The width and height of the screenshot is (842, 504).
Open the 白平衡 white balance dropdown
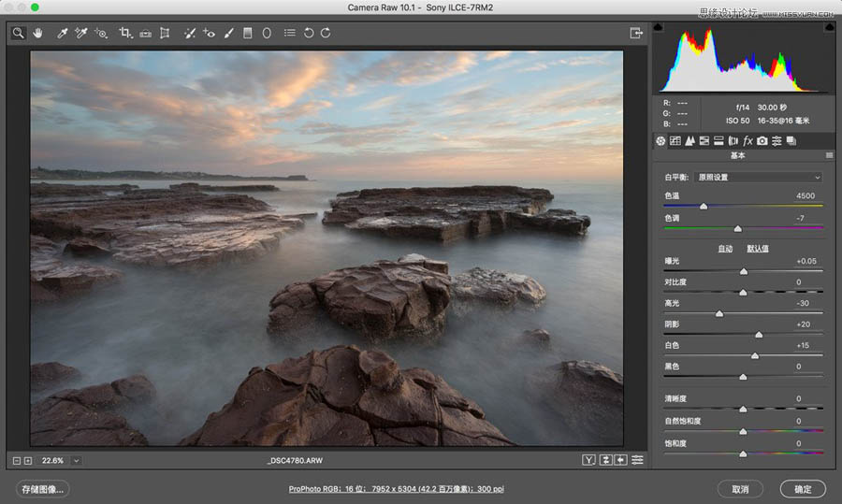pyautogui.click(x=758, y=177)
